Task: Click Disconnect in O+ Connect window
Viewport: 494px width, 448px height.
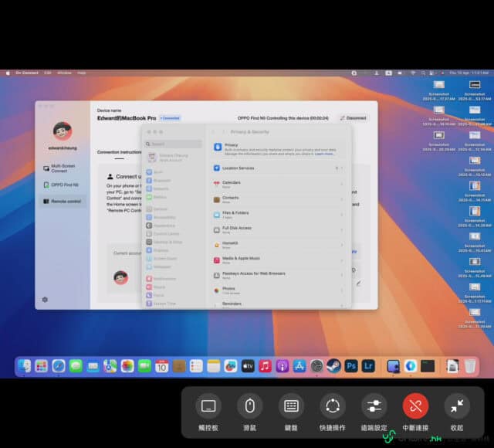Action: (x=354, y=118)
